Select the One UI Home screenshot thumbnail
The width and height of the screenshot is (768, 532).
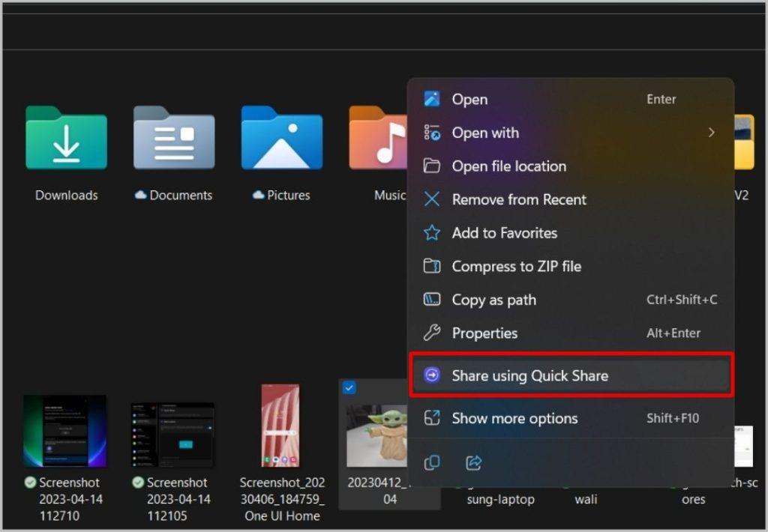coord(280,426)
